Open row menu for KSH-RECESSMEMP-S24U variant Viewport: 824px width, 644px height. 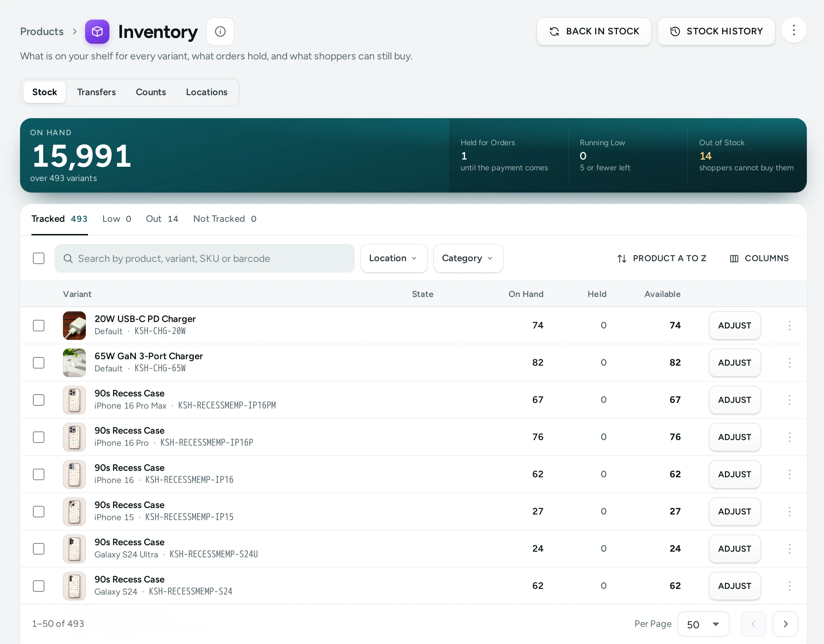(x=789, y=548)
